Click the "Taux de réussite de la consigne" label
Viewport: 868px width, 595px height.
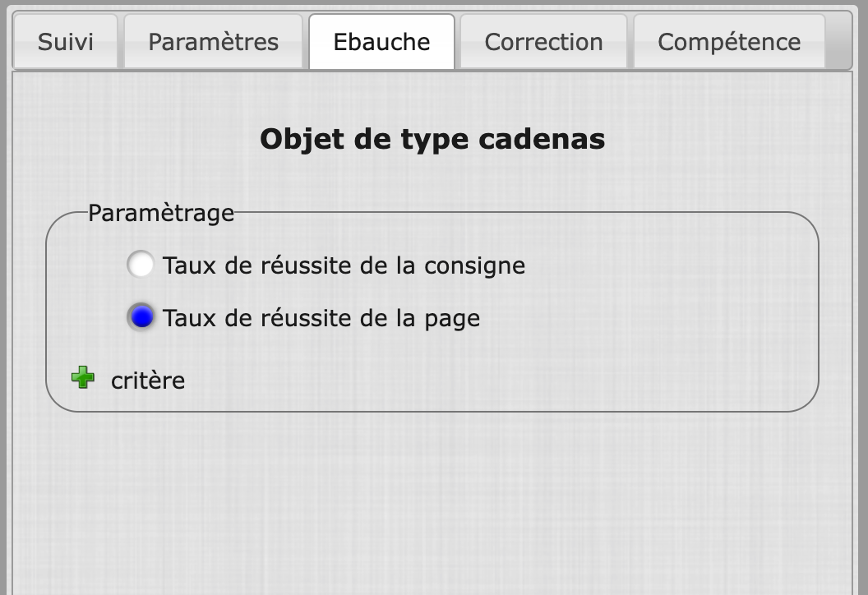(344, 265)
